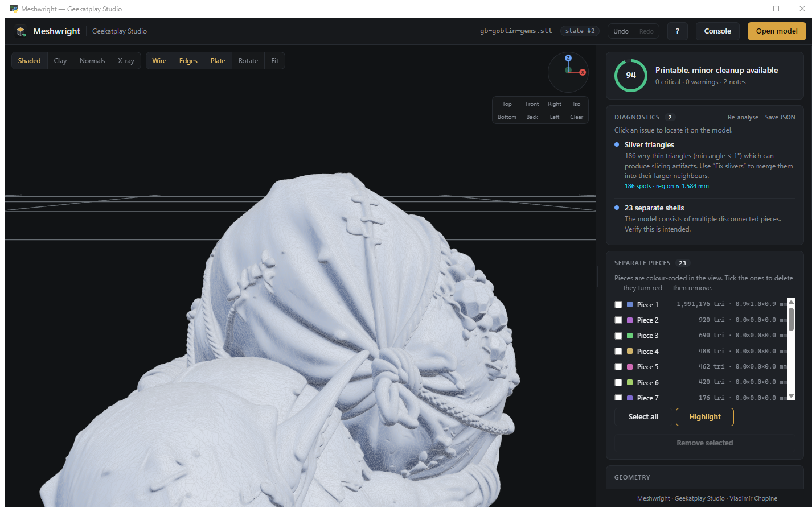Enable Rotate in the viewport toolbar
The width and height of the screenshot is (812, 508).
(x=248, y=61)
